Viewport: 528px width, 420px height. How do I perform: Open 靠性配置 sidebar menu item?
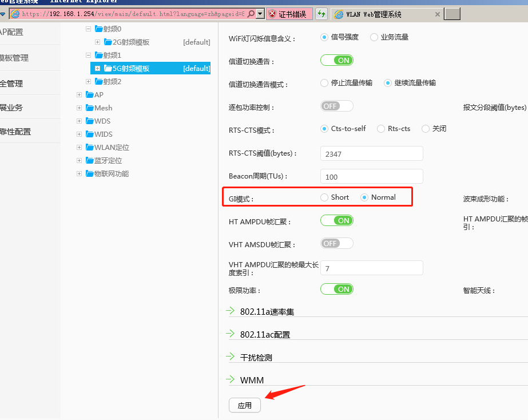coord(15,132)
